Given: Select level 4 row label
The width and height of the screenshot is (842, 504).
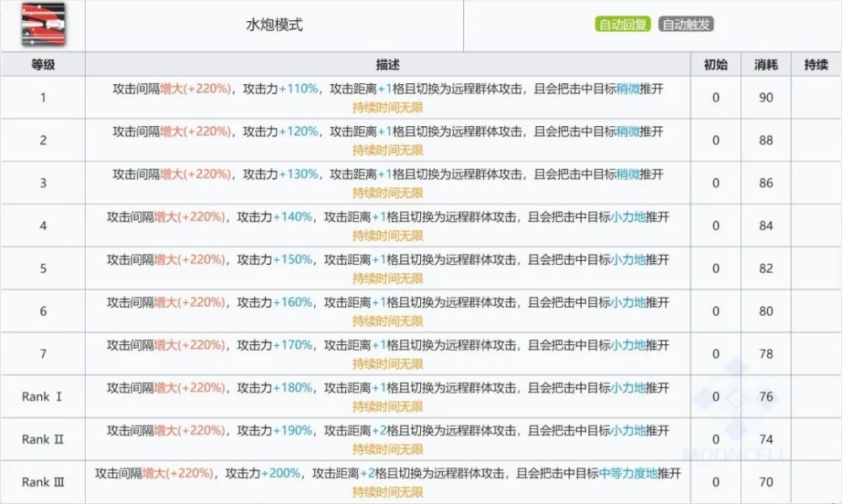Looking at the screenshot, I should [43, 226].
